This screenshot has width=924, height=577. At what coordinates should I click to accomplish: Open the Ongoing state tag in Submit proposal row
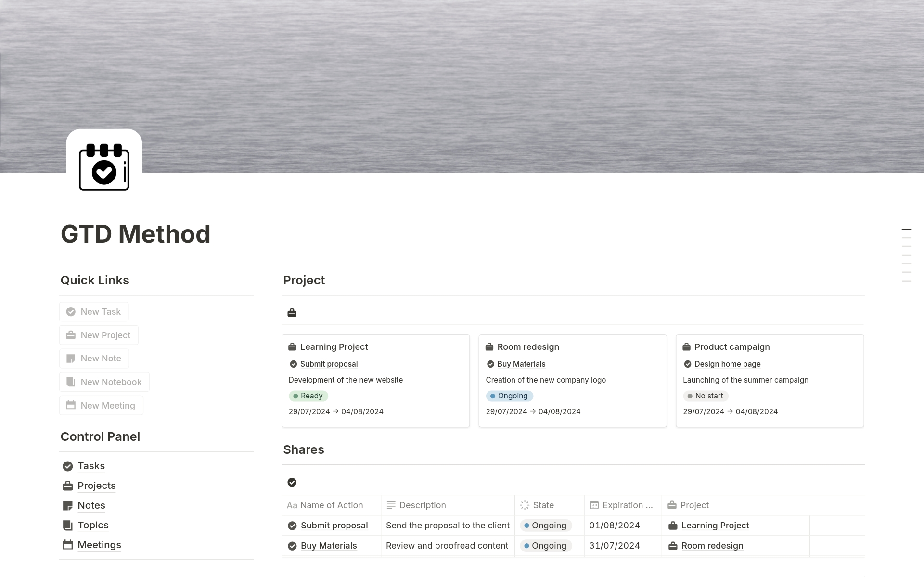point(545,526)
